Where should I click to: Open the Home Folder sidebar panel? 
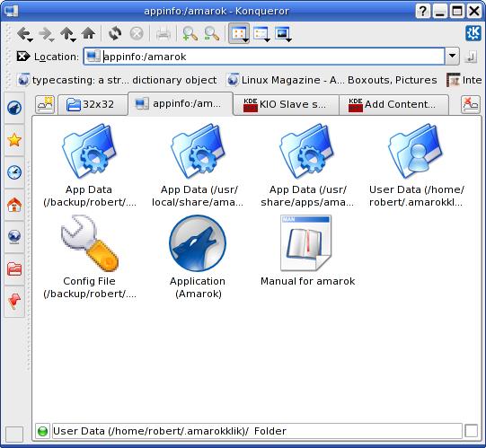click(x=14, y=205)
